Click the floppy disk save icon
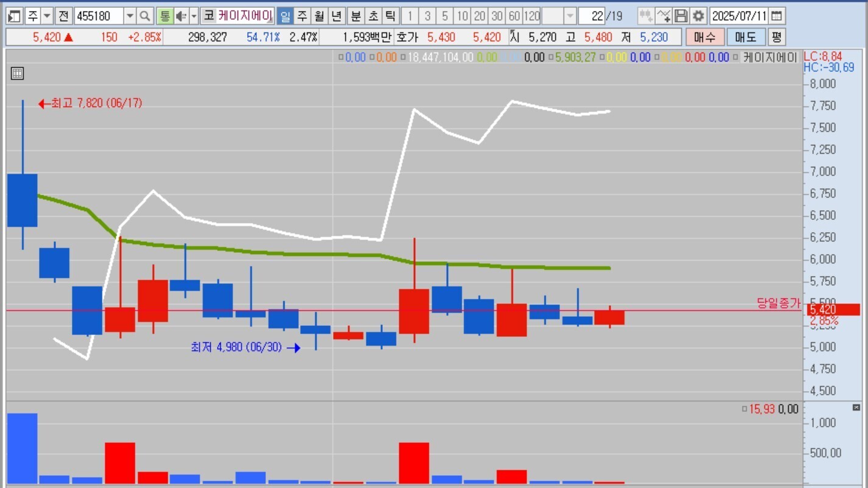868x488 pixels. click(x=681, y=16)
